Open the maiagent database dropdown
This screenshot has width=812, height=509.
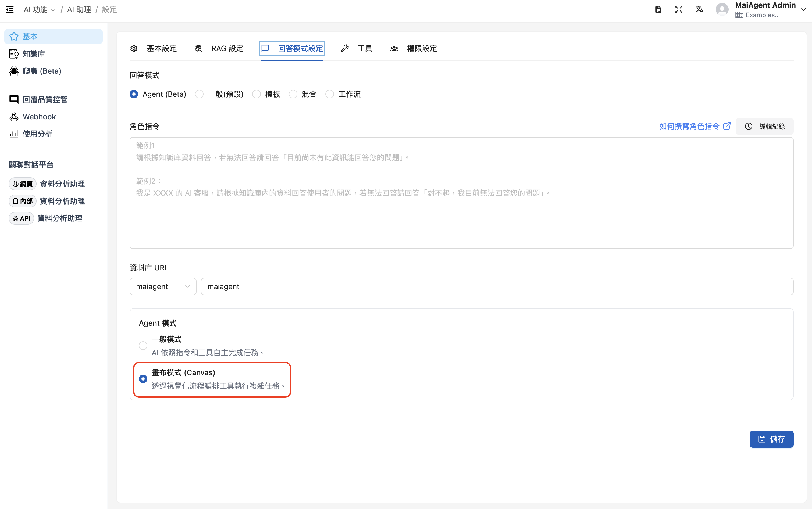pyautogui.click(x=163, y=286)
